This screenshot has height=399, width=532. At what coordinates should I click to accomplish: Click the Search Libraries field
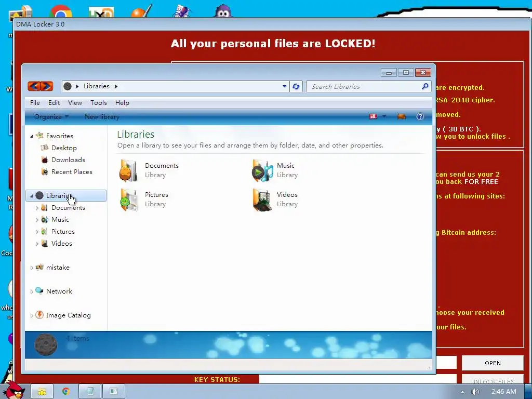coord(369,87)
